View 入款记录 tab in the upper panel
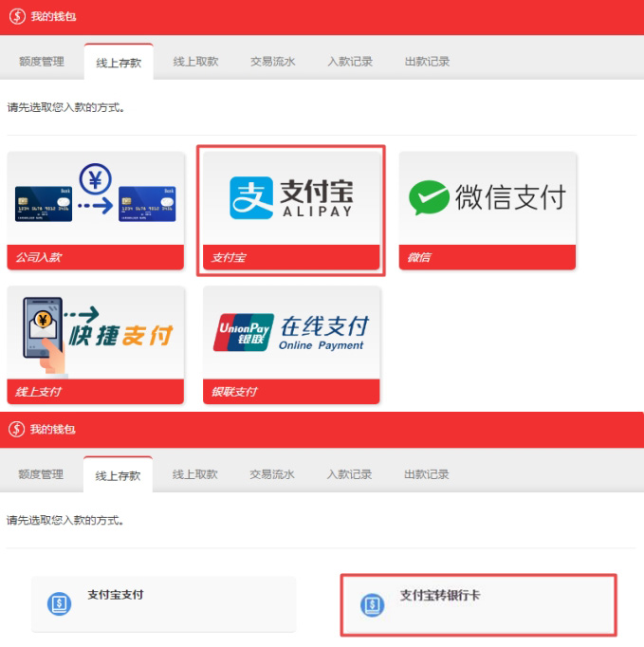 [x=350, y=62]
